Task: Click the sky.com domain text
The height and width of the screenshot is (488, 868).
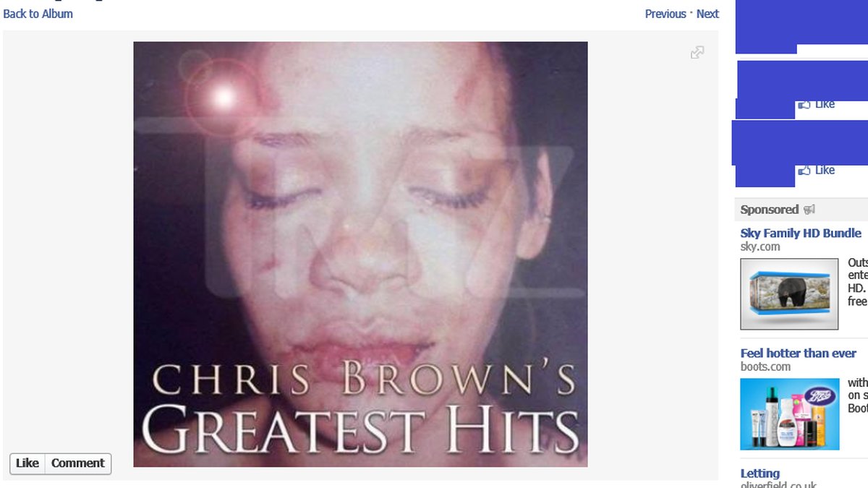Action: [x=760, y=247]
